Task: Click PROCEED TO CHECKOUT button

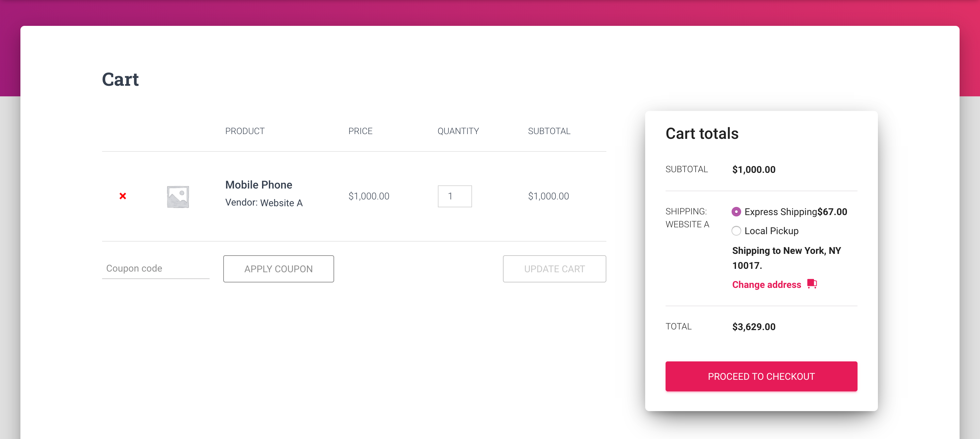Action: [x=761, y=376]
